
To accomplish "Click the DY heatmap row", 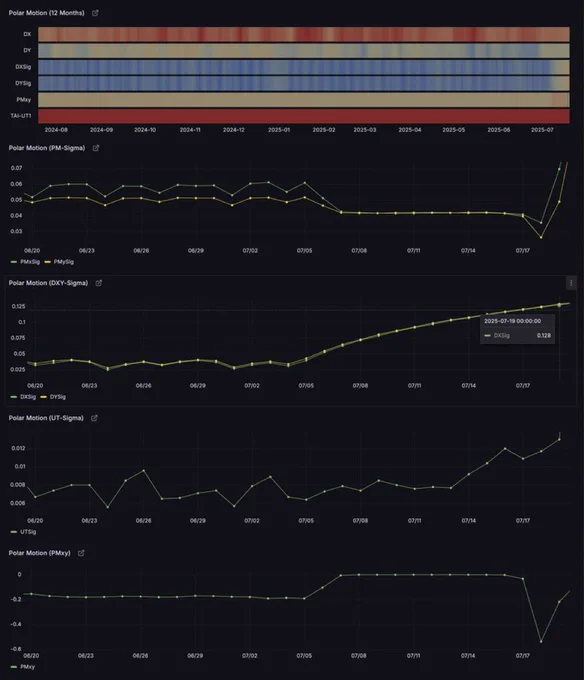I will pyautogui.click(x=303, y=51).
